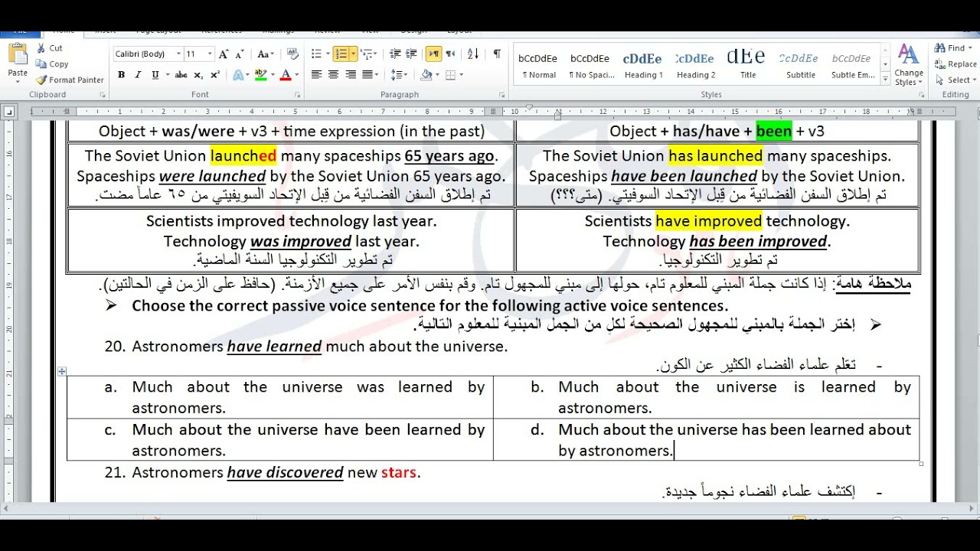Toggle Italic formatting
980x551 pixels.
(x=138, y=75)
